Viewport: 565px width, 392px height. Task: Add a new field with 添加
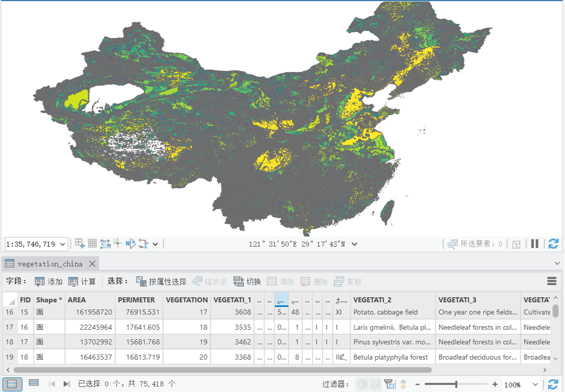49,282
